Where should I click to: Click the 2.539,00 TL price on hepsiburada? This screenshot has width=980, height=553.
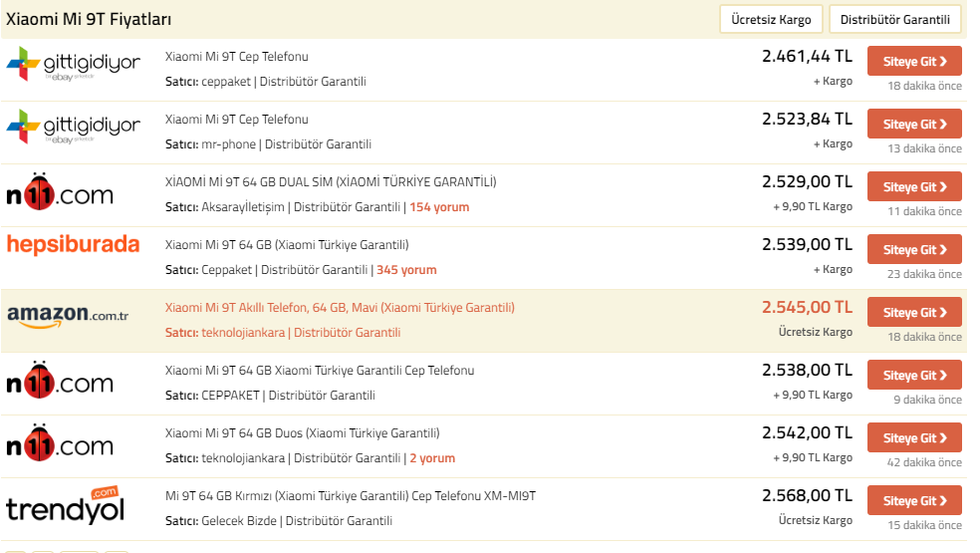807,244
